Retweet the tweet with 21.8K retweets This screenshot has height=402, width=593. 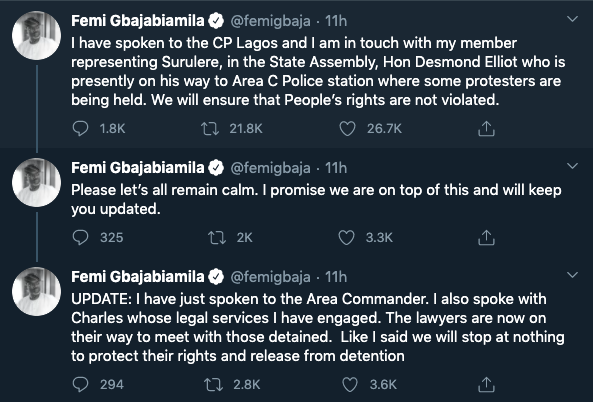coord(210,129)
